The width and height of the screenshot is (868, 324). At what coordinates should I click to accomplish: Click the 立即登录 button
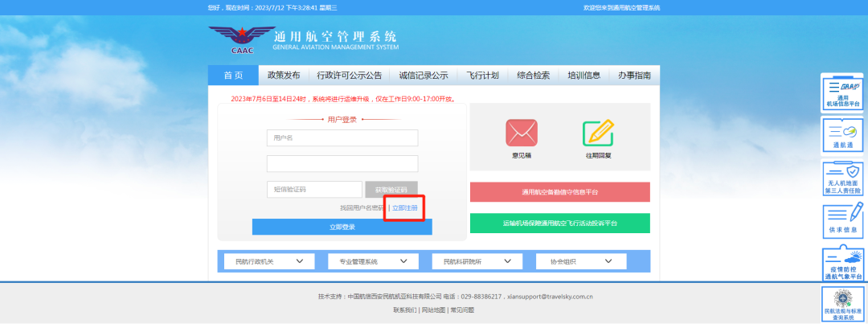(x=342, y=228)
